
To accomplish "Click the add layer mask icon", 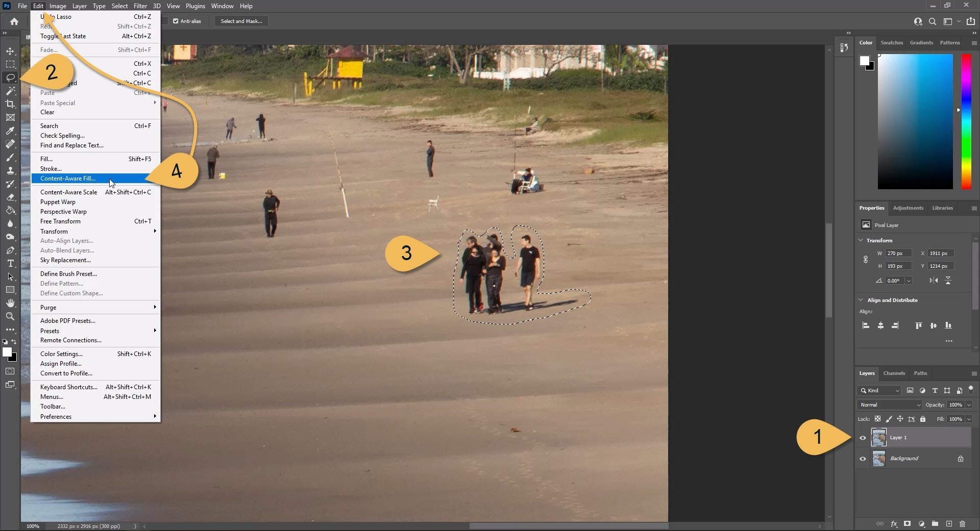I will [907, 524].
